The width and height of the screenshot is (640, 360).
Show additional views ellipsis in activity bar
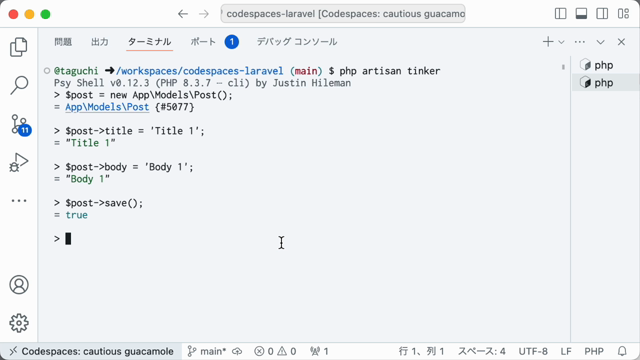pyautogui.click(x=19, y=200)
